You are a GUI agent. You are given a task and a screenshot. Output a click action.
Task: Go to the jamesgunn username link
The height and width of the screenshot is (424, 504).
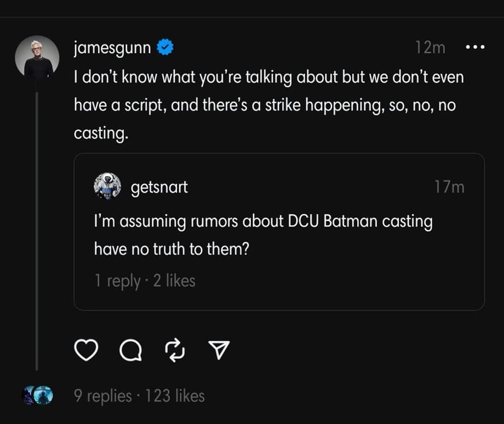(x=113, y=48)
